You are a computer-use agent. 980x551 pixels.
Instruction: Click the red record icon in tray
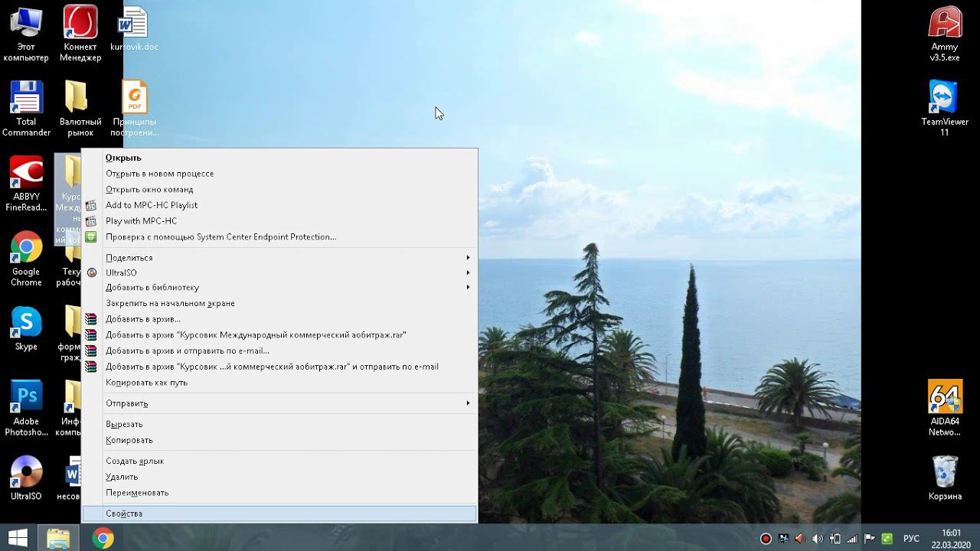pos(766,539)
